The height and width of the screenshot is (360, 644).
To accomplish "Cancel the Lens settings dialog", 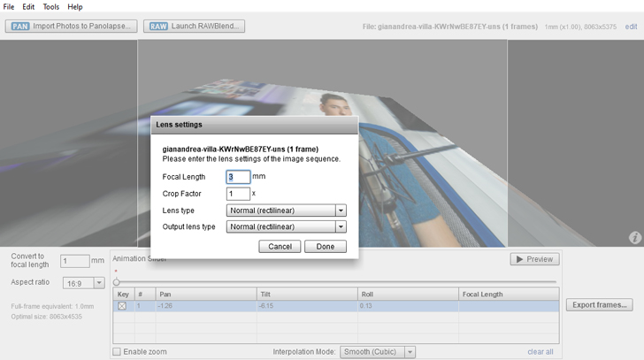I will coord(280,247).
